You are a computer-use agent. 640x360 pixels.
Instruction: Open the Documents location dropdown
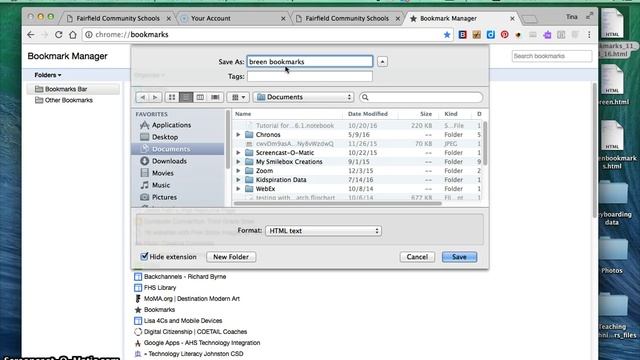(x=303, y=97)
